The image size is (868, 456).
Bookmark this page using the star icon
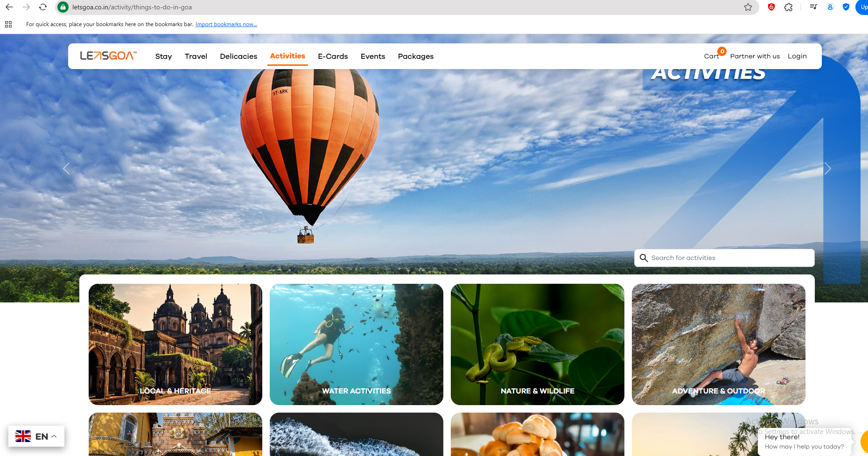(748, 7)
